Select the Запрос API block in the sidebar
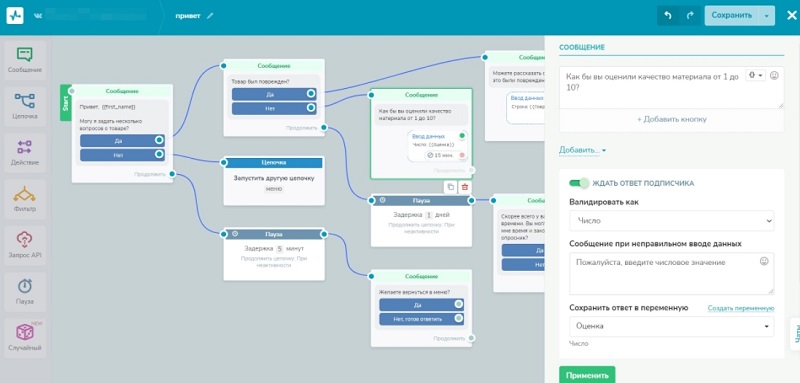Image resolution: width=800 pixels, height=383 pixels. [x=24, y=245]
